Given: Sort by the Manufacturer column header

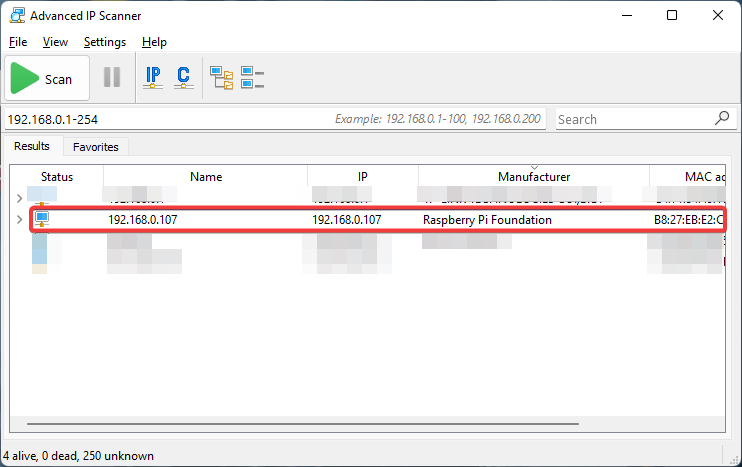Looking at the screenshot, I should (x=534, y=177).
